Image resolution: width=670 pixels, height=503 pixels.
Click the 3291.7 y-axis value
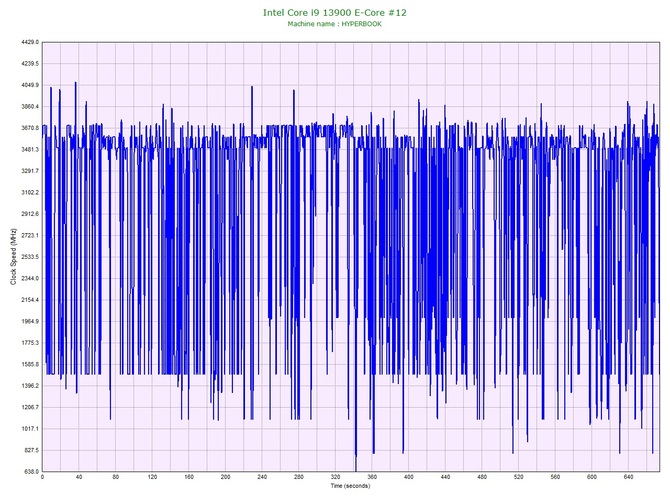(x=30, y=171)
